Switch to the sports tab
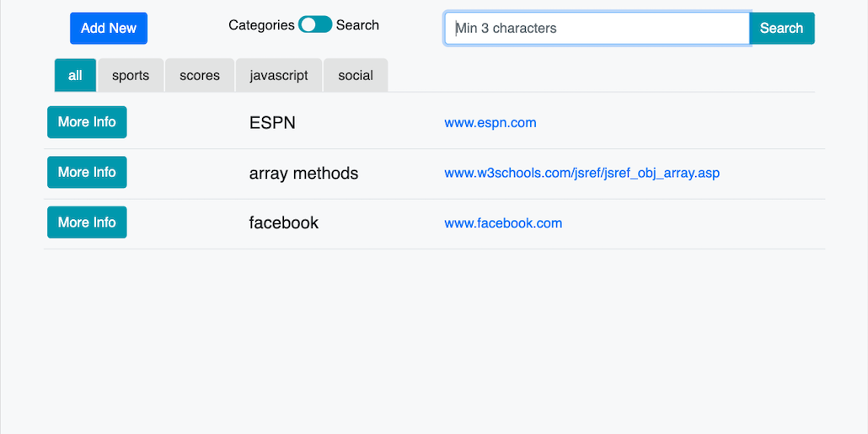The image size is (868, 434). (131, 76)
